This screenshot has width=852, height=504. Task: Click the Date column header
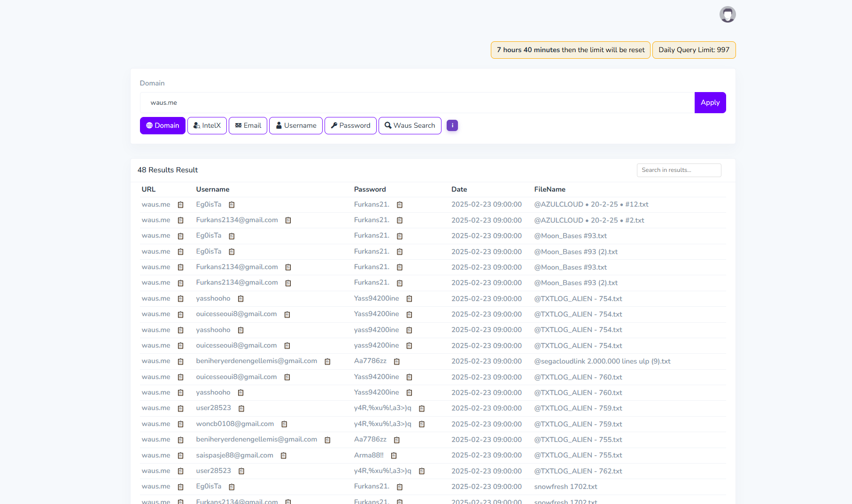coord(459,189)
